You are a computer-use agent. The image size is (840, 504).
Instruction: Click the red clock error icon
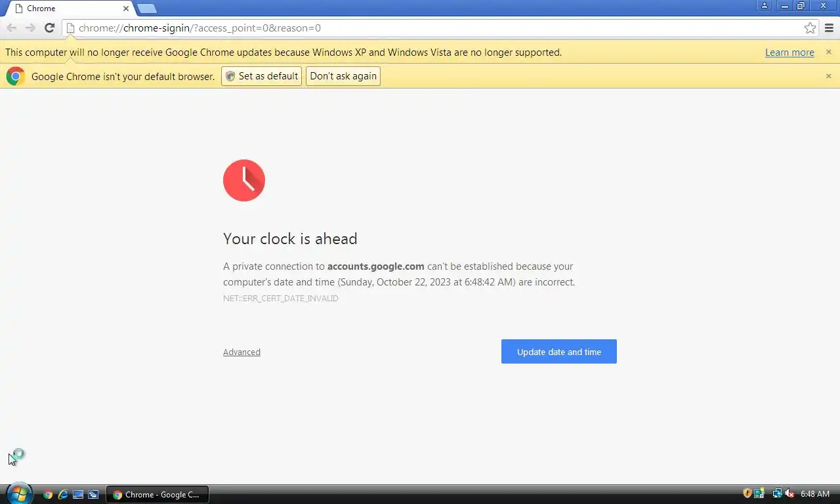pos(244,180)
